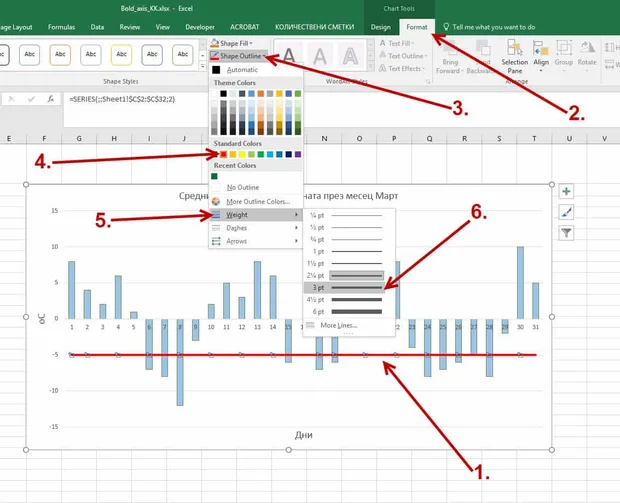Open More Lines options

click(338, 325)
